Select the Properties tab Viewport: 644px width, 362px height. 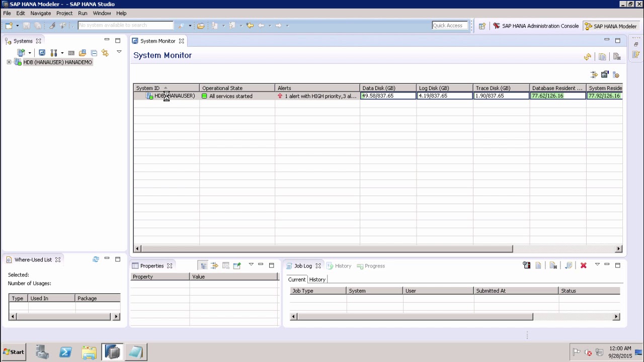[151, 266]
